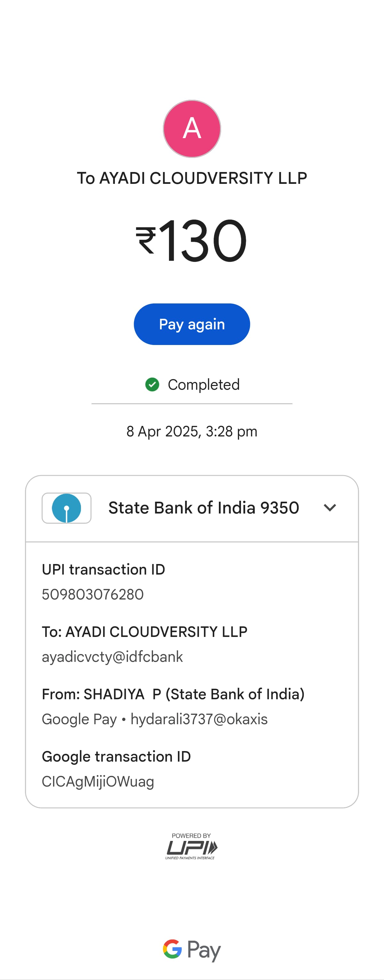
Task: Click the pink "A" recipient avatar
Action: 192,129
